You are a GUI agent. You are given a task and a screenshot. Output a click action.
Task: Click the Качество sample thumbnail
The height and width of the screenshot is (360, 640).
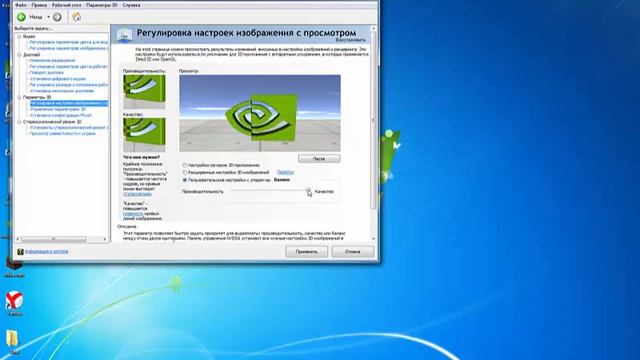[x=144, y=135]
